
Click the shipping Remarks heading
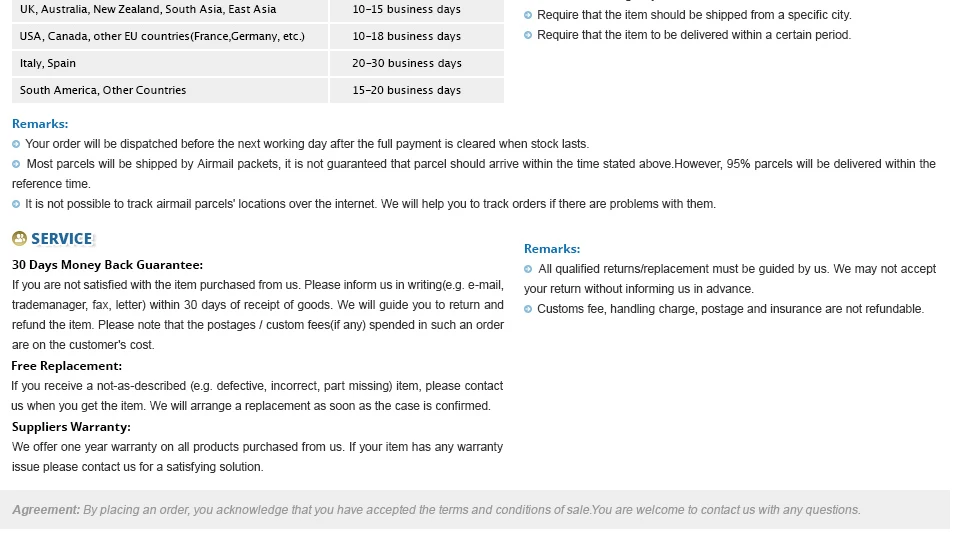click(40, 124)
